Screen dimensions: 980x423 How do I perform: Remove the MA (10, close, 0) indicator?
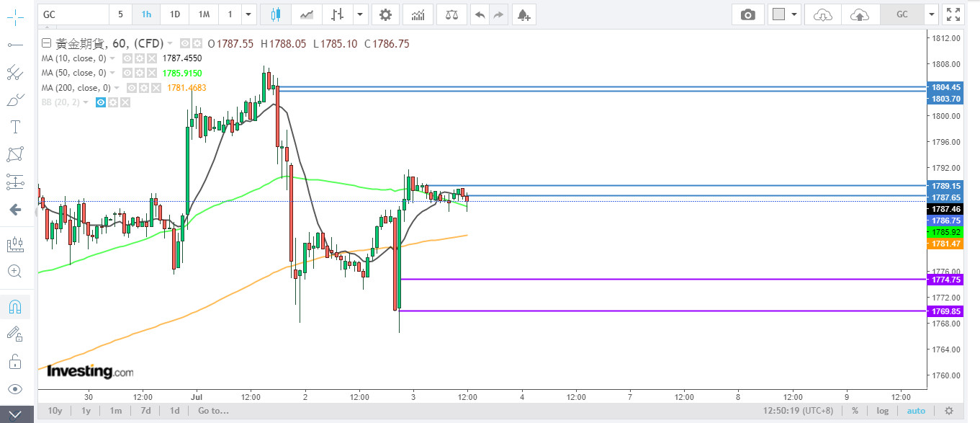(x=151, y=58)
